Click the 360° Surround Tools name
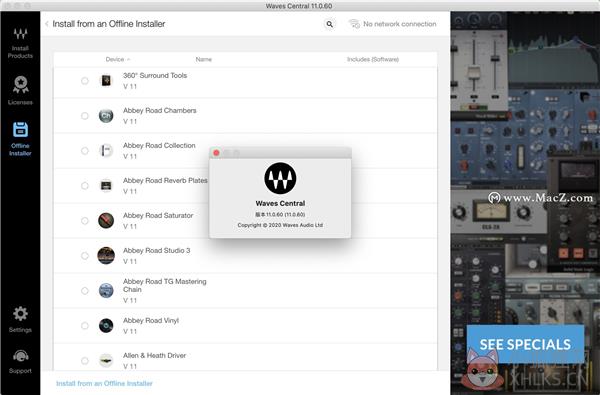The image size is (600, 395). tap(155, 75)
